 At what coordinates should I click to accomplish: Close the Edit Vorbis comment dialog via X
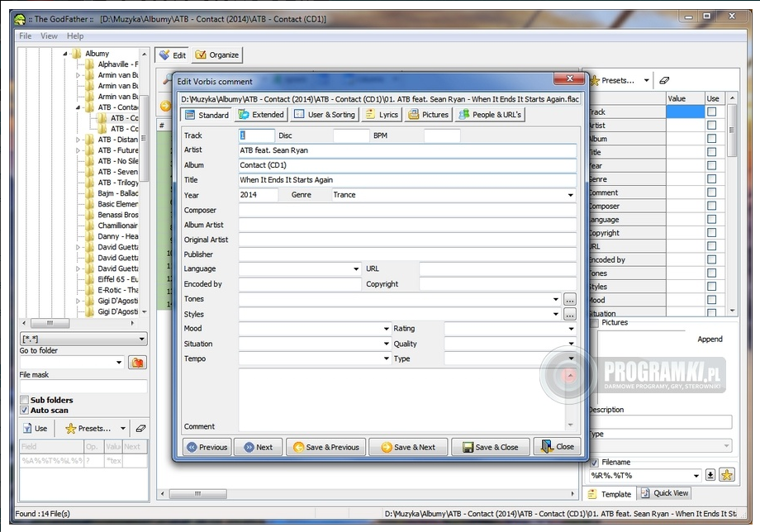569,78
